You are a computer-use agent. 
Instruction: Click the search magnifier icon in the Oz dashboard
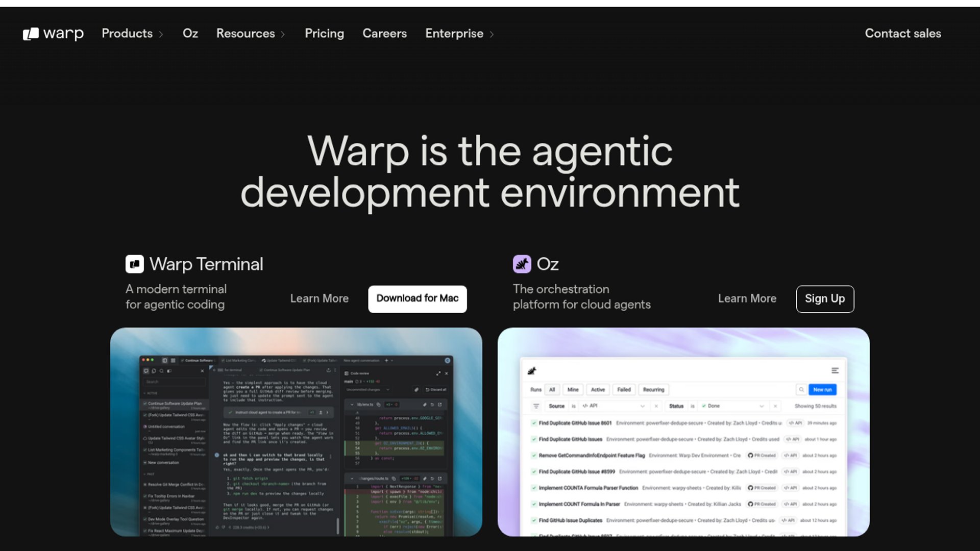pyautogui.click(x=801, y=390)
